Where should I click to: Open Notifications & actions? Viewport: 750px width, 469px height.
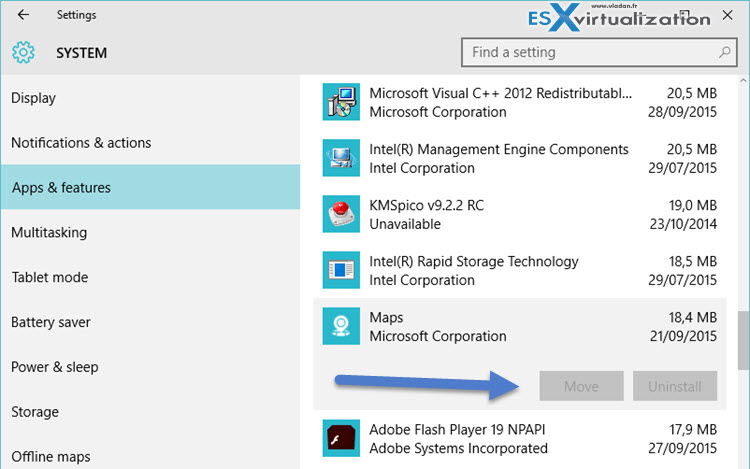click(150, 142)
